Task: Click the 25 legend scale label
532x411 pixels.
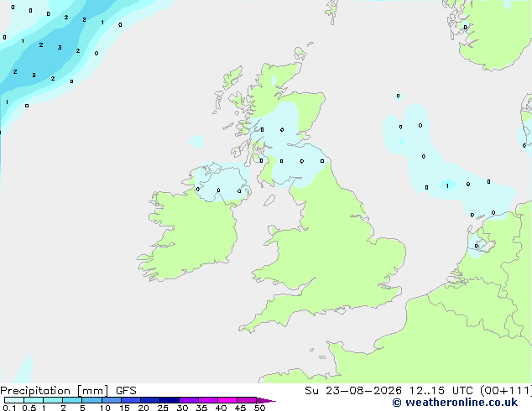Action: point(163,408)
